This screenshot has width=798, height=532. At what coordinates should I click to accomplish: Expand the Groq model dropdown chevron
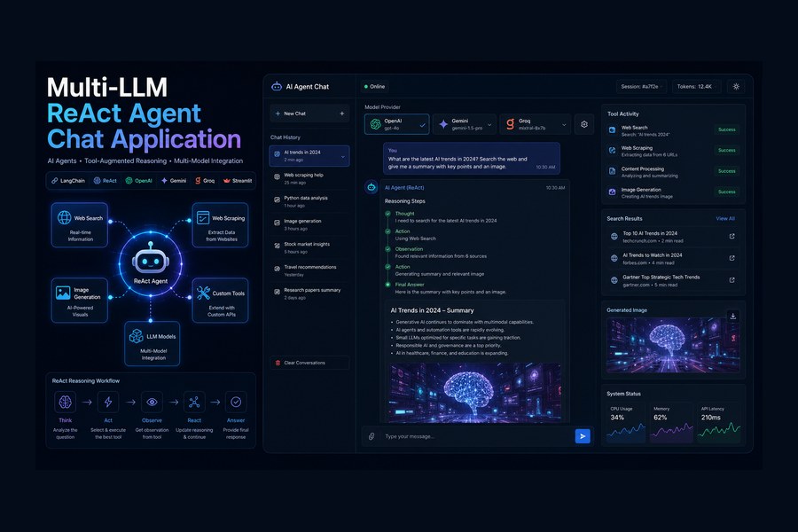point(564,125)
